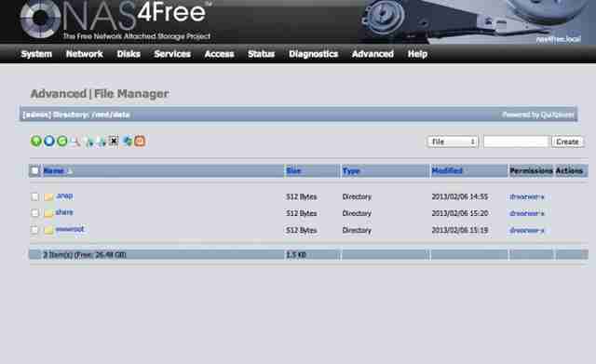Check the box for the 15:19 folder row

[x=34, y=230]
